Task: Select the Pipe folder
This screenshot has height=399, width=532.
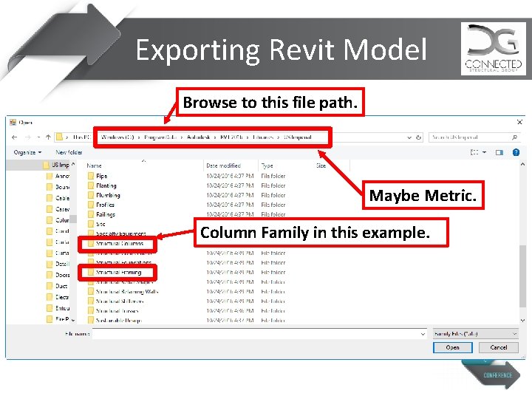Action: (x=101, y=176)
